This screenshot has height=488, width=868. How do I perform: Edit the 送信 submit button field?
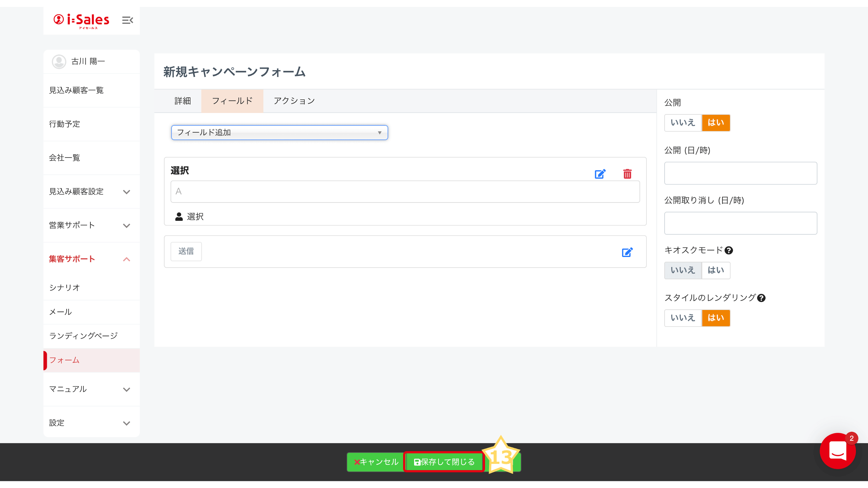pyautogui.click(x=627, y=252)
